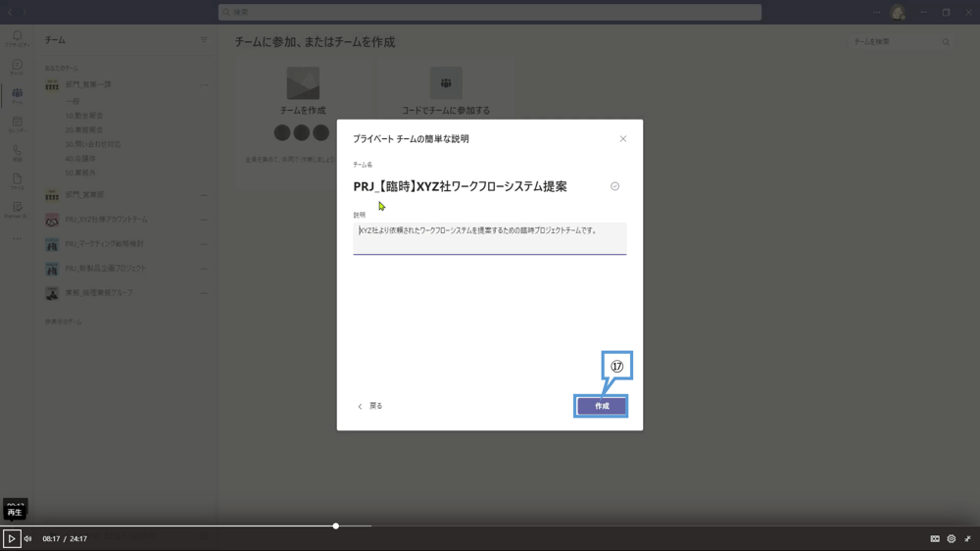Open more apps ellipsis in sidebar
Image resolution: width=980 pixels, height=551 pixels.
point(17,238)
